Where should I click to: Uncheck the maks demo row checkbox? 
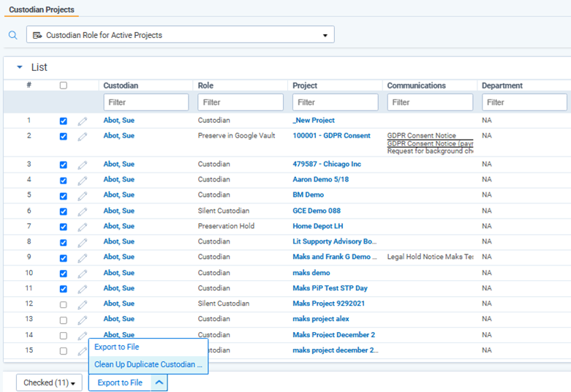tap(64, 274)
